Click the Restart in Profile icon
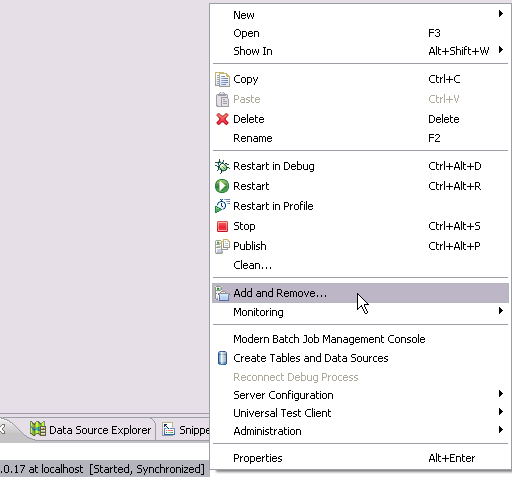 222,206
